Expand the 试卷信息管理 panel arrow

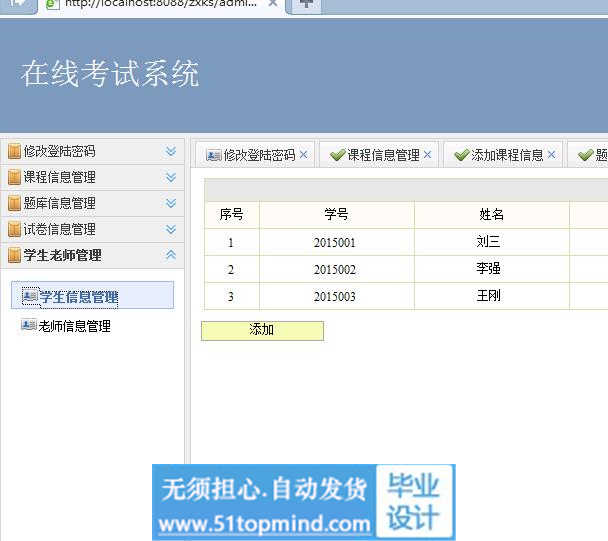pyautogui.click(x=171, y=230)
